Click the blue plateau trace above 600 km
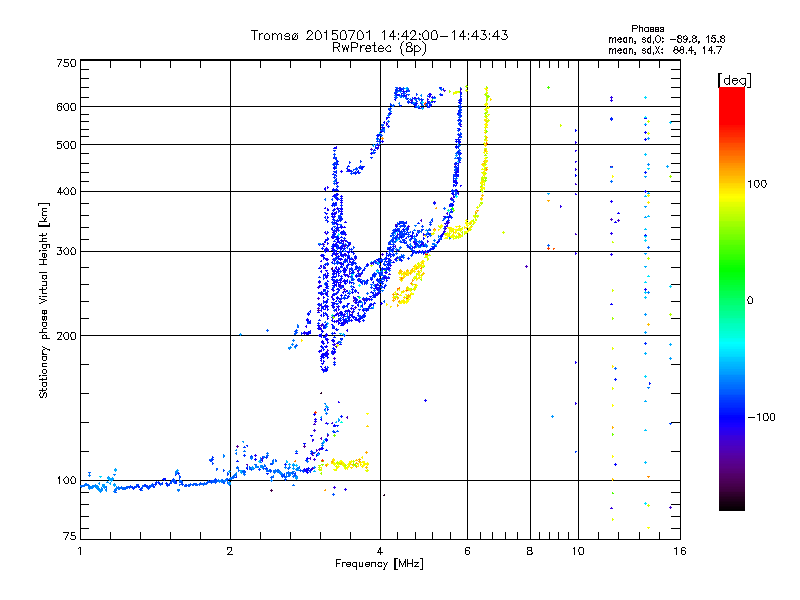The height and width of the screenshot is (600, 800). [x=416, y=97]
